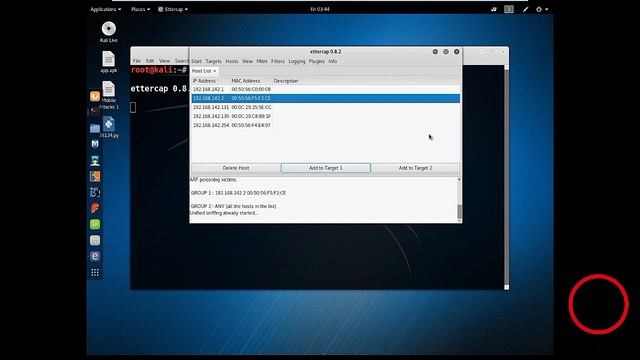Close the Host List tab
640x360 pixels.
coord(215,71)
